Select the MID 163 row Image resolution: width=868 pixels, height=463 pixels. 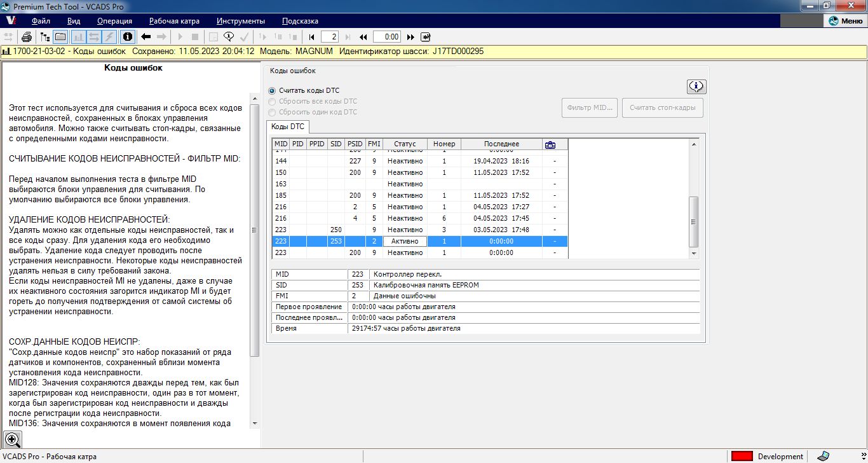pyautogui.click(x=420, y=184)
